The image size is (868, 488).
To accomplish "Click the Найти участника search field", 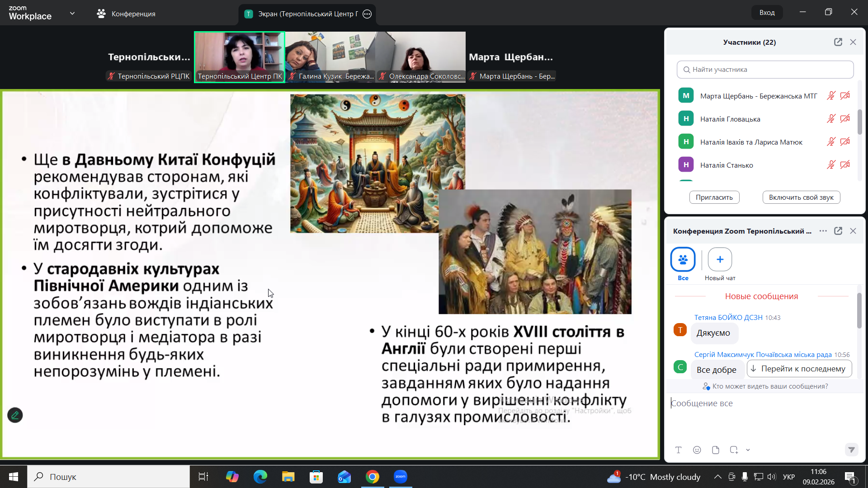I will point(765,70).
